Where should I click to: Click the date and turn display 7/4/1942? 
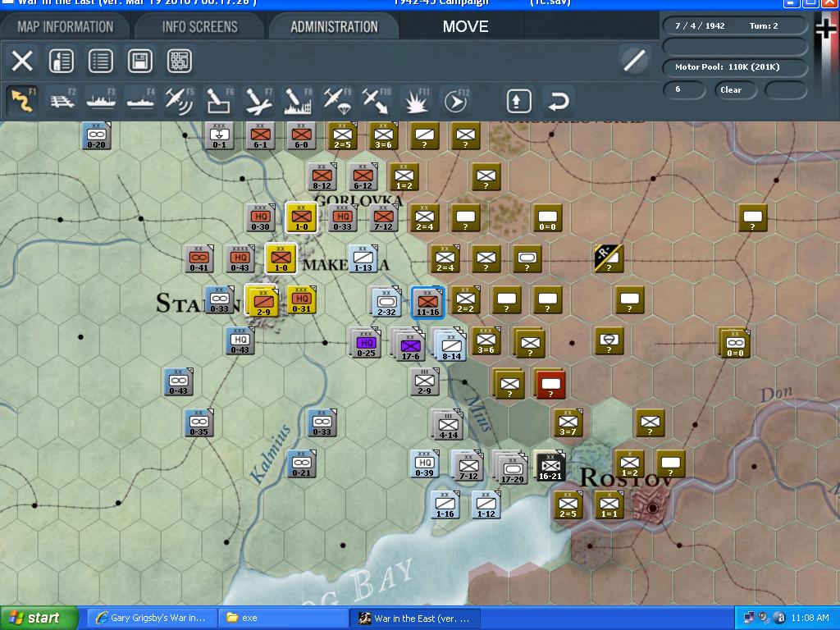pyautogui.click(x=734, y=25)
